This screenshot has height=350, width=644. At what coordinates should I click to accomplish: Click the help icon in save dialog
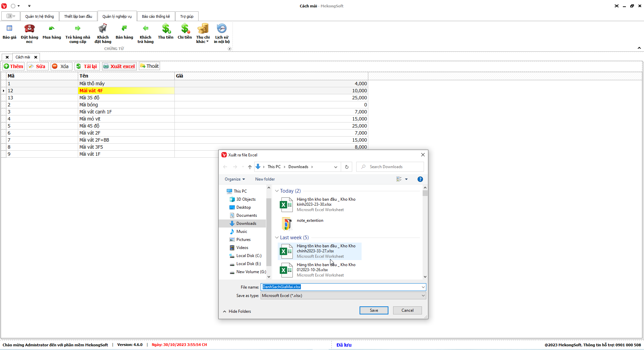point(420,179)
